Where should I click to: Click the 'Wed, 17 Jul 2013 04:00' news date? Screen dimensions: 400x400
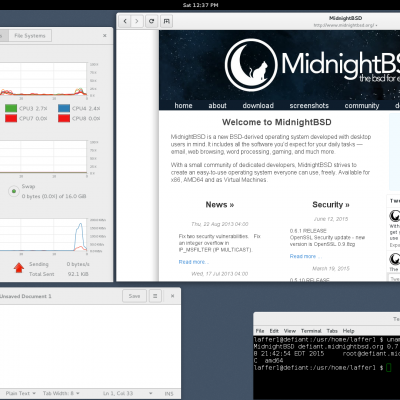pos(220,274)
